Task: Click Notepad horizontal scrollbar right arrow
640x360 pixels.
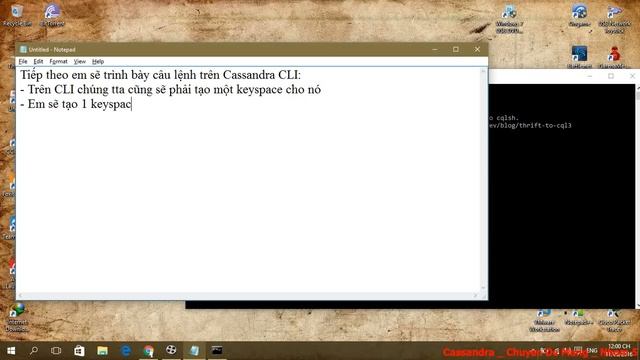Action: (x=476, y=296)
